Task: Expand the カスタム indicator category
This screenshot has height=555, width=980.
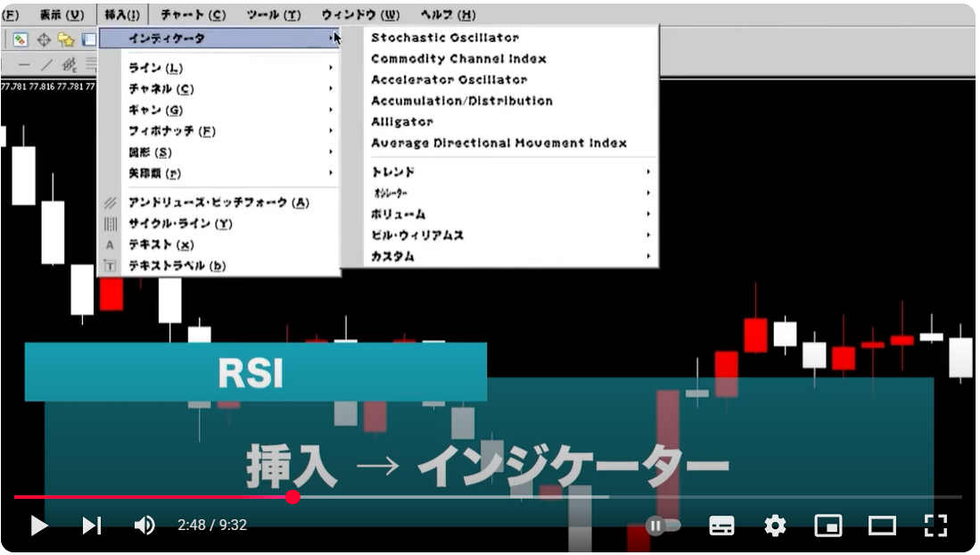Action: pyautogui.click(x=511, y=256)
